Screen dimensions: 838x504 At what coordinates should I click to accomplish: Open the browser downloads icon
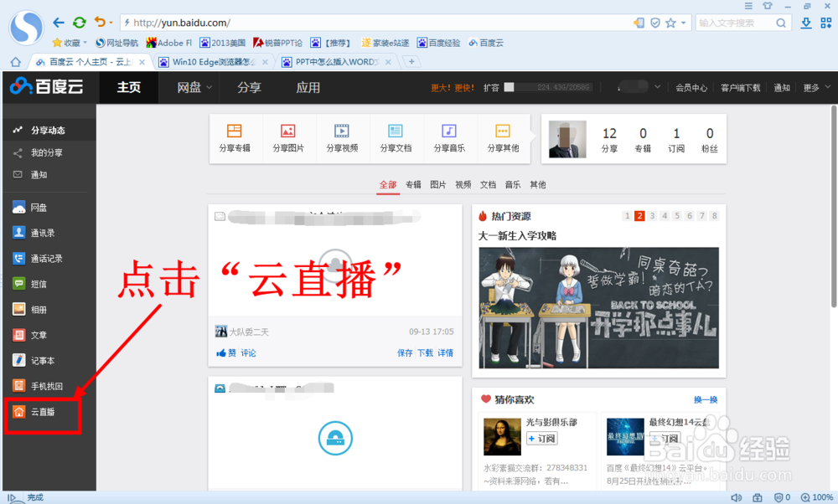(x=806, y=23)
